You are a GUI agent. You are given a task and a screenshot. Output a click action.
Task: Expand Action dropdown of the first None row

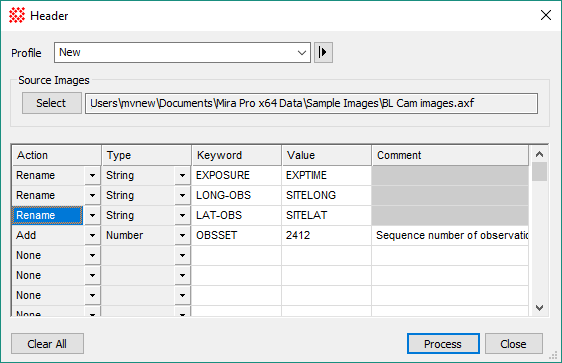click(x=92, y=255)
